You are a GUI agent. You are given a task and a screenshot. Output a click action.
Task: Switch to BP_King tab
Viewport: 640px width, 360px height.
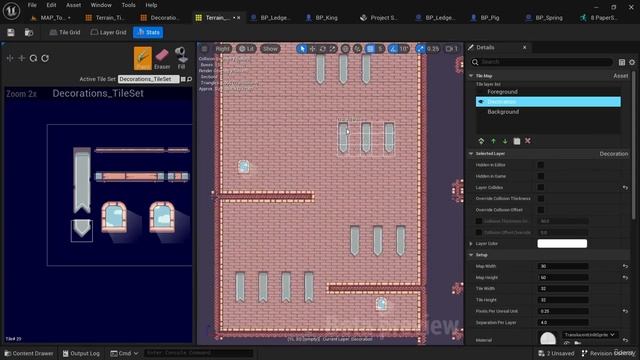coord(322,18)
